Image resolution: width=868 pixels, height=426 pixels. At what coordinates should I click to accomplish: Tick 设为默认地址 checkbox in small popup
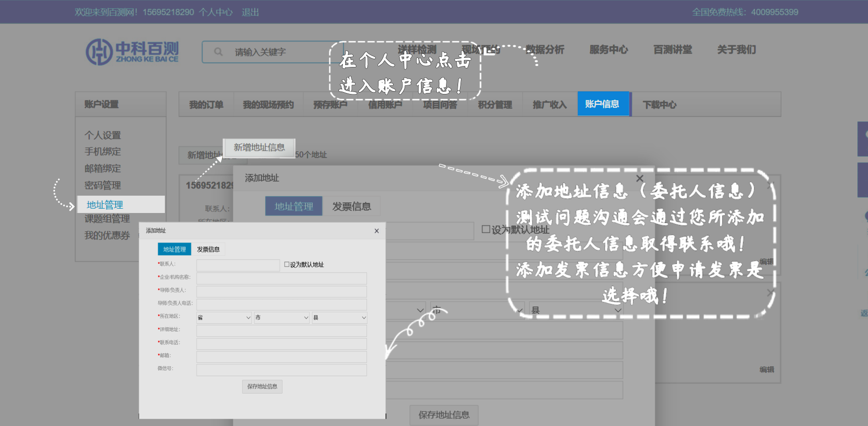[287, 265]
